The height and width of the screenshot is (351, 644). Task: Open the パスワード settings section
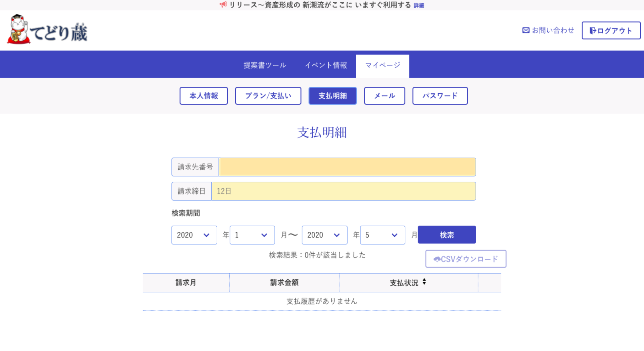[440, 96]
